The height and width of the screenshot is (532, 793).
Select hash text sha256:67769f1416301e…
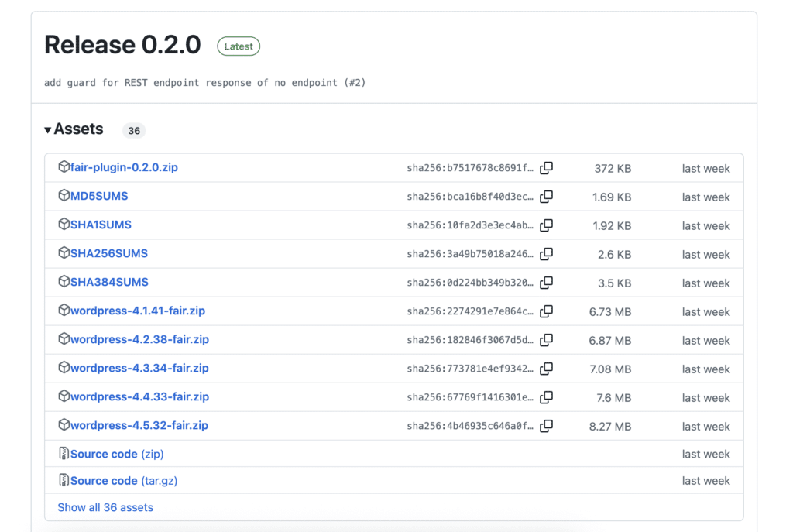click(470, 397)
